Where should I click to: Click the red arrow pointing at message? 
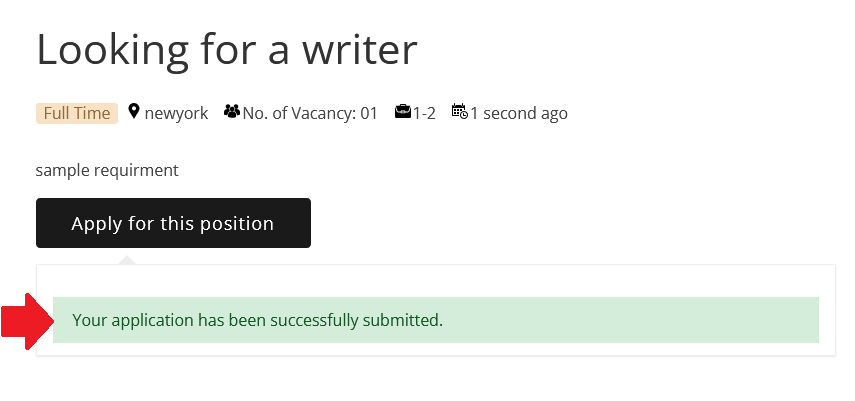pos(27,321)
